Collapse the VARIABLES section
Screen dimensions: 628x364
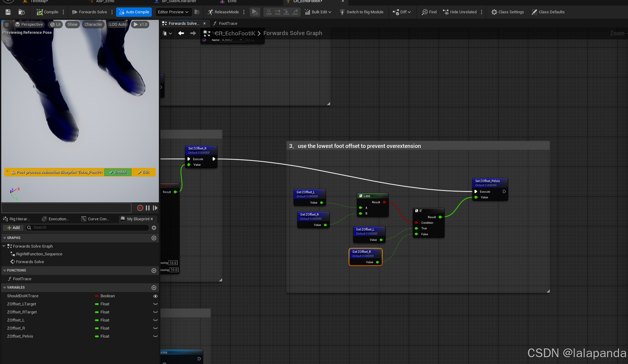5,288
